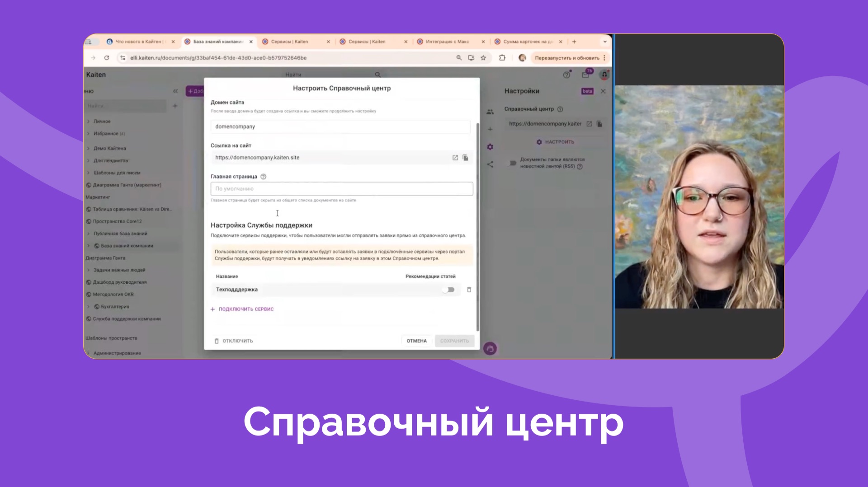Open the zoom magnifier icon in address bar

[x=459, y=58]
